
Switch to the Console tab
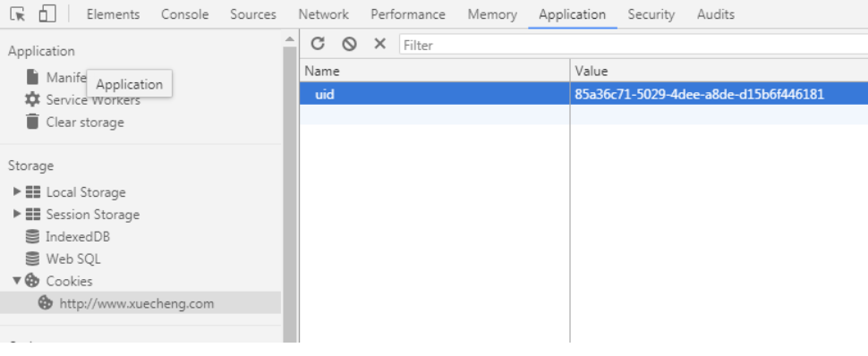coord(185,14)
